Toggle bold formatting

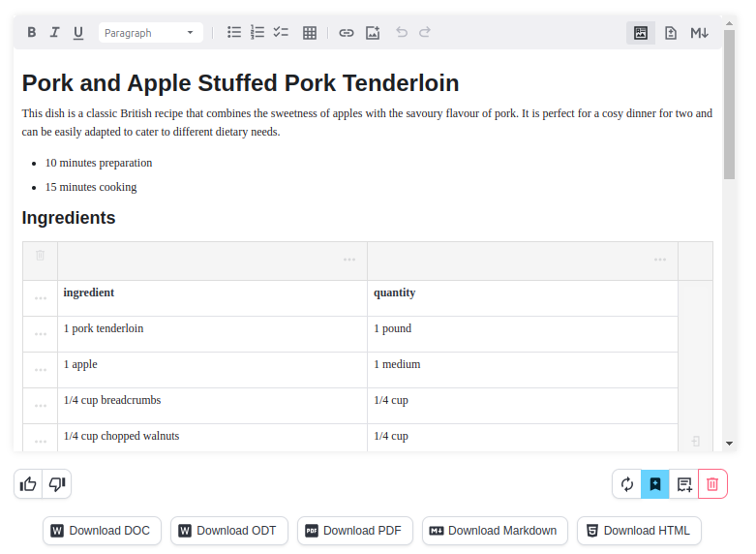point(32,33)
